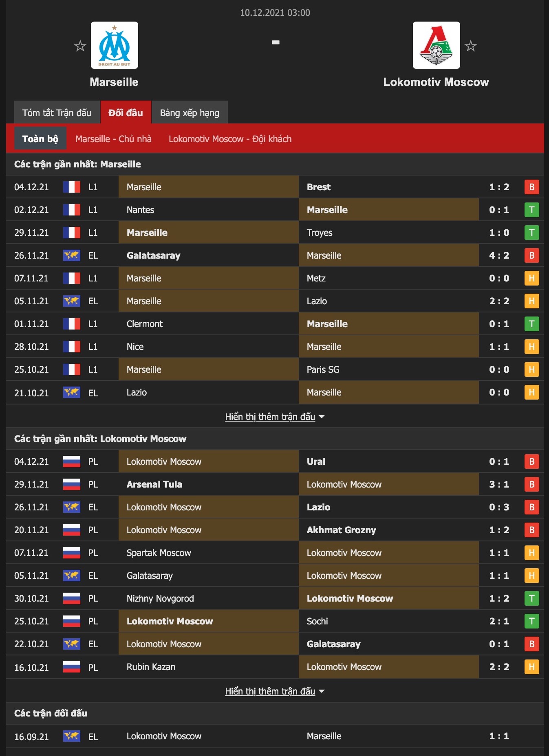The image size is (549, 756).
Task: Click the green T badge on Nantes-Marseille row
Action: tap(531, 210)
